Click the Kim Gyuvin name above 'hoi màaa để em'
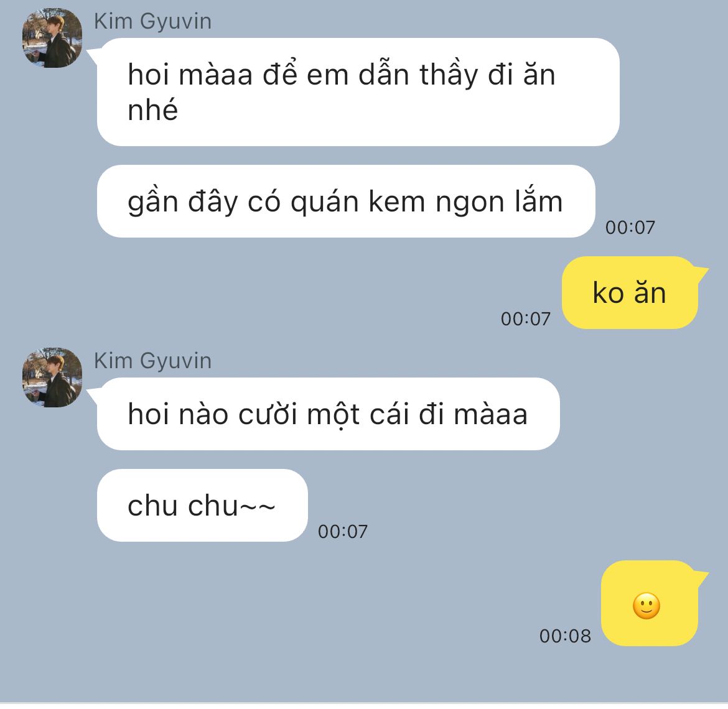Image resolution: width=728 pixels, height=709 pixels. (x=152, y=21)
